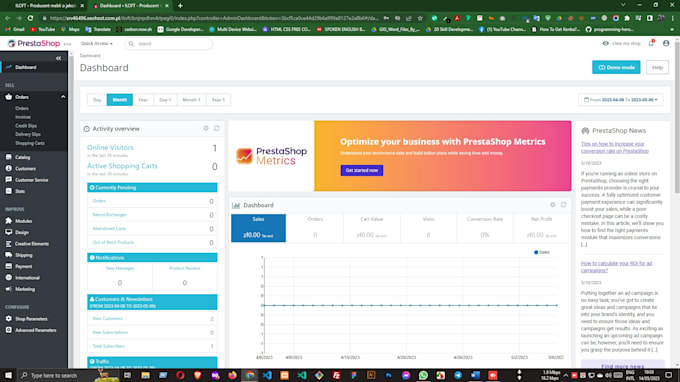Open the Shipping truck icon

9,255
